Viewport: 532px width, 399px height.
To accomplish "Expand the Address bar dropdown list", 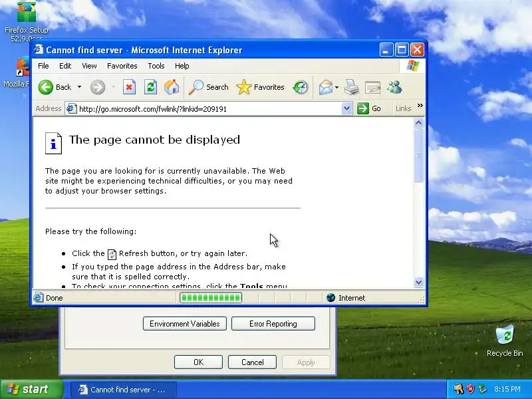I will (x=346, y=109).
